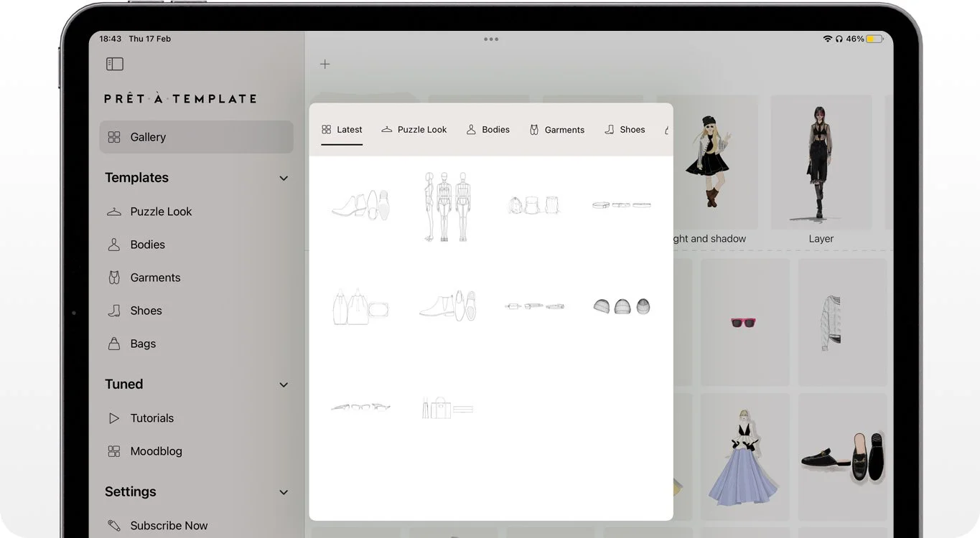Select the partially visible tab after Shoes
The height and width of the screenshot is (538, 980).
667,130
